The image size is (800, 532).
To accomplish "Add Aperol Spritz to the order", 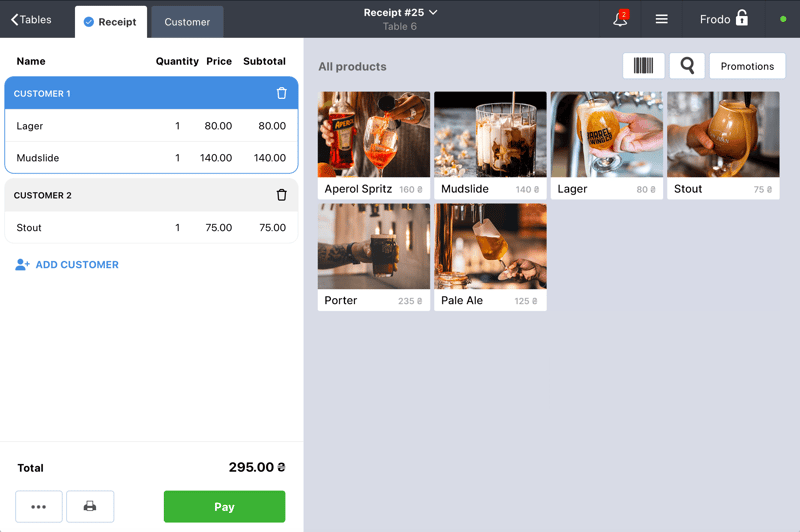I will [x=374, y=145].
